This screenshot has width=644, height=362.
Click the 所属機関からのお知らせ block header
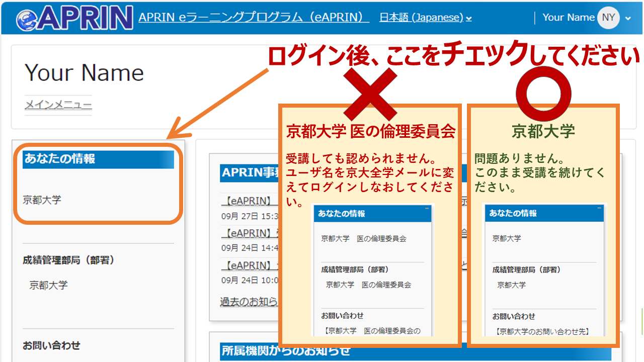click(x=416, y=351)
